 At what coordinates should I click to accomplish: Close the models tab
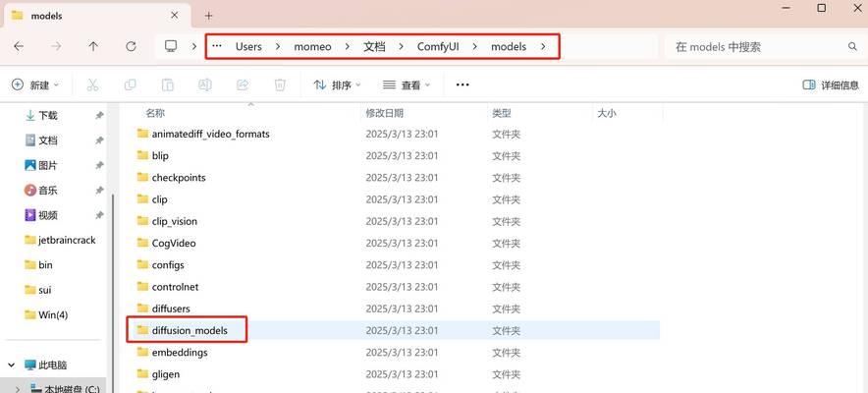pos(175,16)
